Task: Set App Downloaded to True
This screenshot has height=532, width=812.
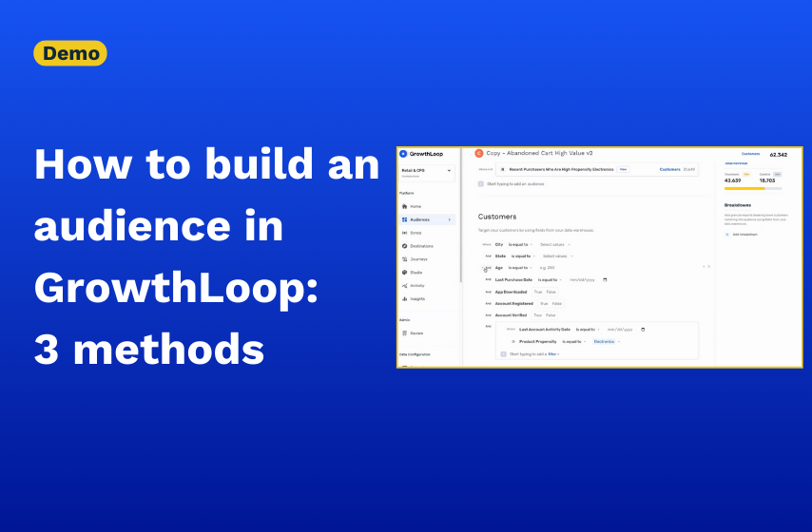Action: click(x=538, y=293)
